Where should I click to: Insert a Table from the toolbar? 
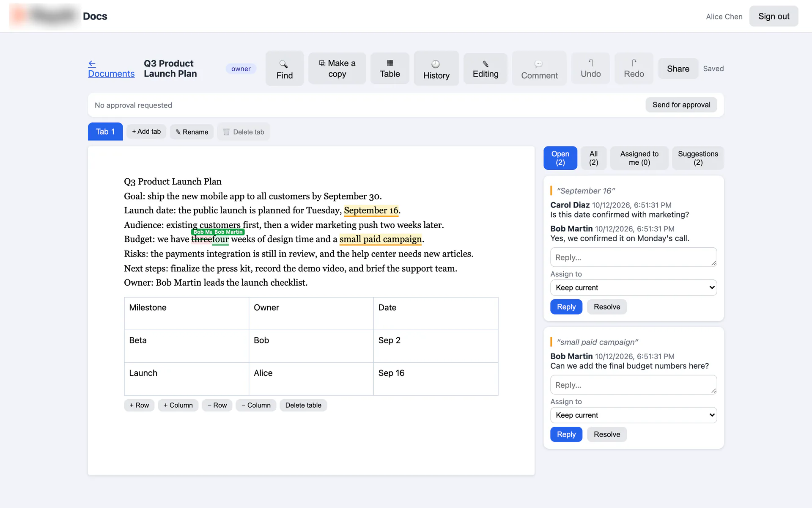click(x=390, y=69)
